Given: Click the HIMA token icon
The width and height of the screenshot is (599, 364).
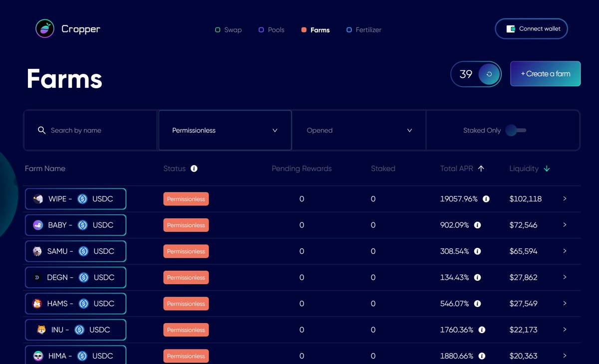Looking at the screenshot, I should (38, 356).
